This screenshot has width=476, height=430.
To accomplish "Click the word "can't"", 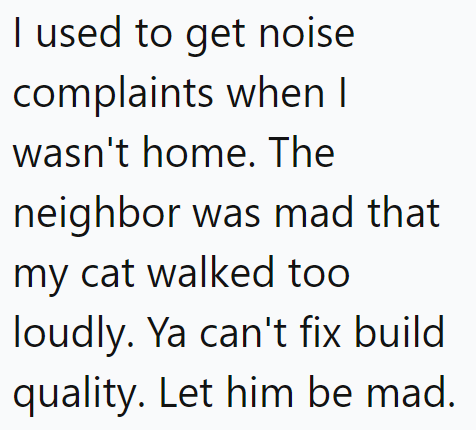I will 243,332.
